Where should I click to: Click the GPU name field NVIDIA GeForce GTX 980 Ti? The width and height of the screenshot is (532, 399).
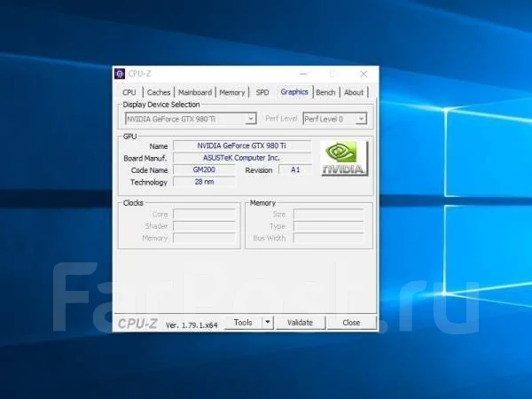(242, 145)
